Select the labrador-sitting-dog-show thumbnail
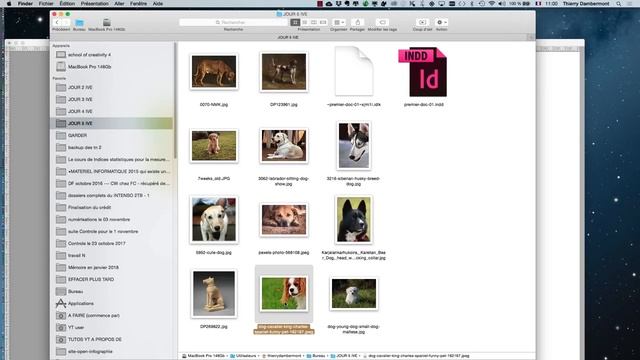Screen dimensions: 640x360 tap(284, 146)
